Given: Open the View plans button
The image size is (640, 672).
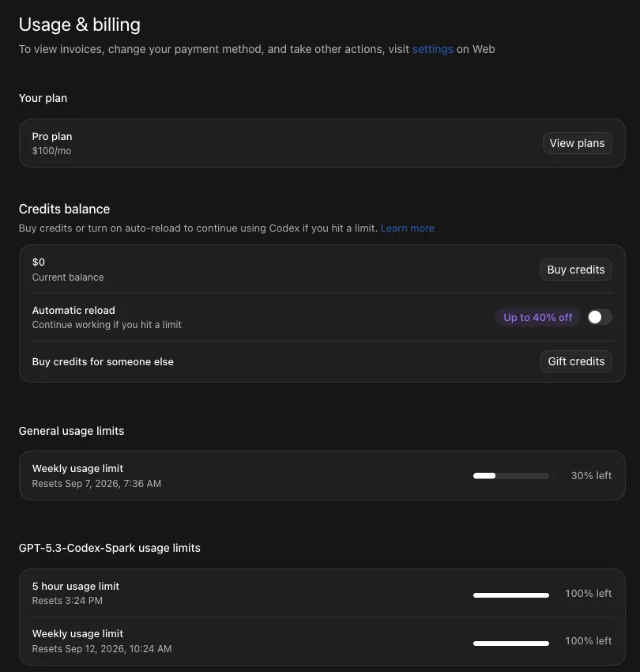Looking at the screenshot, I should [x=577, y=143].
